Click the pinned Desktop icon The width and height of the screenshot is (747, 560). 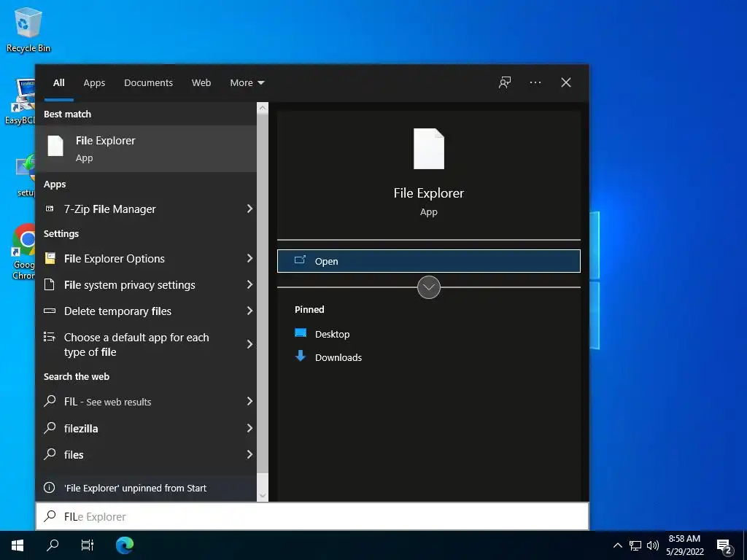click(301, 333)
